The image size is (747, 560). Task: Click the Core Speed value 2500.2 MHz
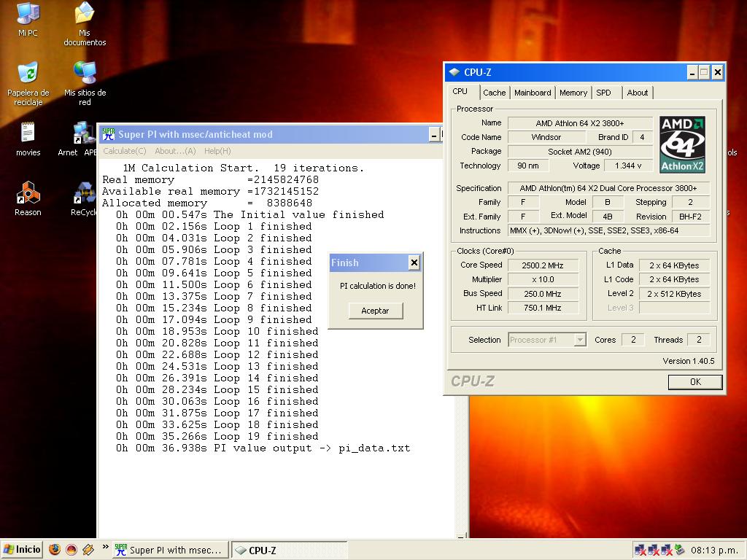(543, 265)
